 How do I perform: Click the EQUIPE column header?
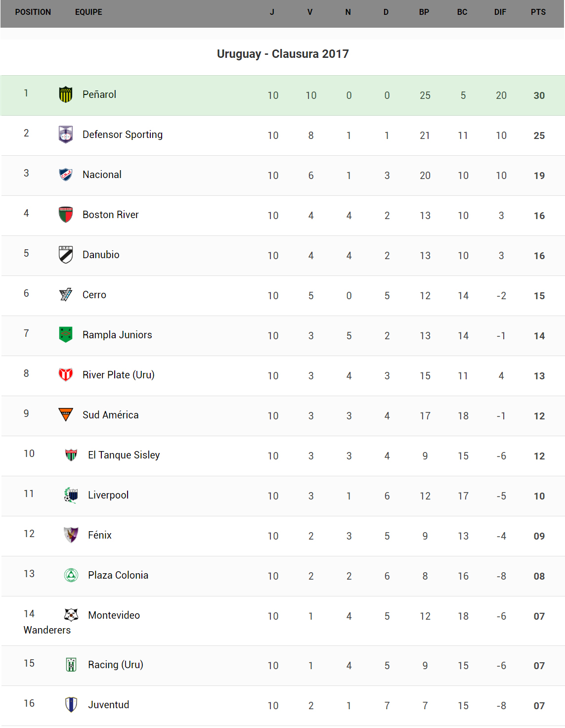[88, 12]
